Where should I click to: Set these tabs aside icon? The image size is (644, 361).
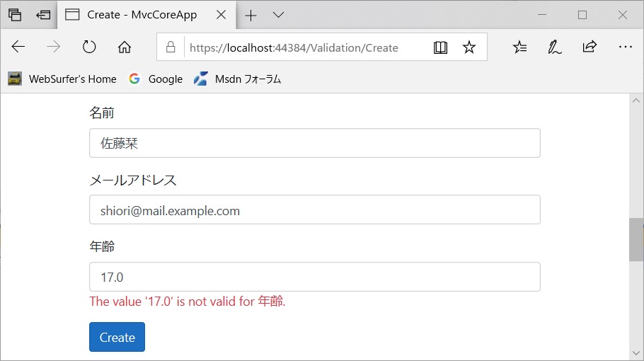[x=43, y=15]
